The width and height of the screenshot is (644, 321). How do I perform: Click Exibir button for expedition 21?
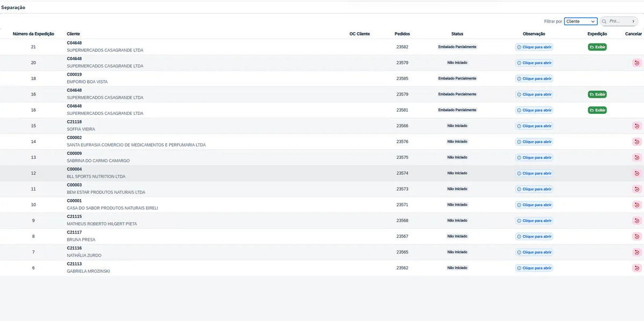597,47
